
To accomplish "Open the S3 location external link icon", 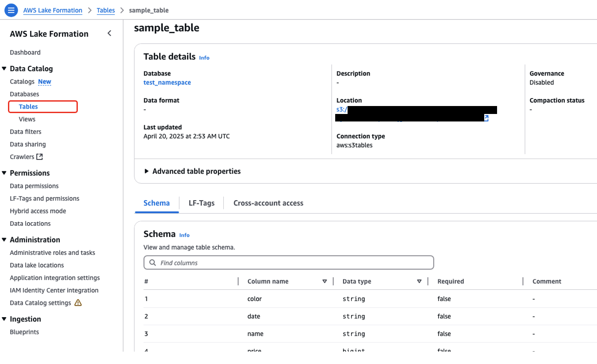I will (486, 118).
